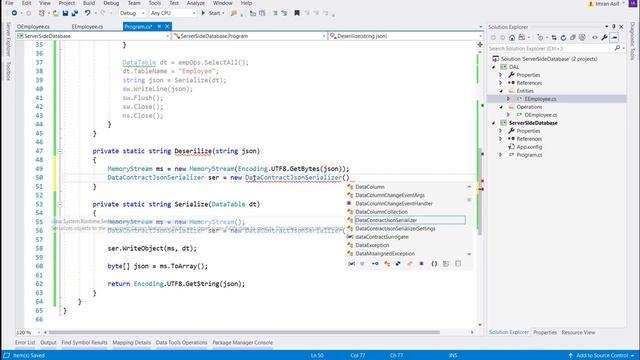Screen dimensions: 640x360
Task: Toggle the IntelliSense locals and parameters filter icon
Action: [x=351, y=264]
